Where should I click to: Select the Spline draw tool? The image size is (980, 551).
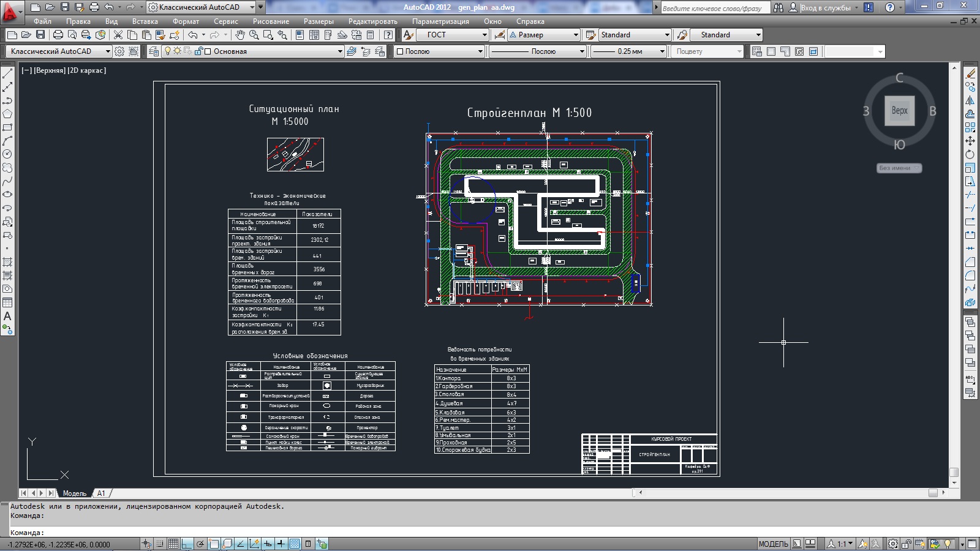pyautogui.click(x=7, y=181)
